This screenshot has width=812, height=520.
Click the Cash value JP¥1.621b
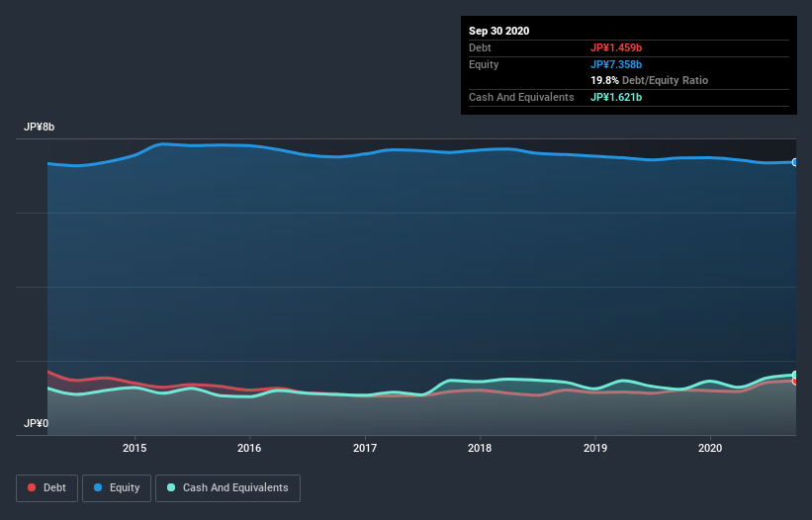pos(616,97)
